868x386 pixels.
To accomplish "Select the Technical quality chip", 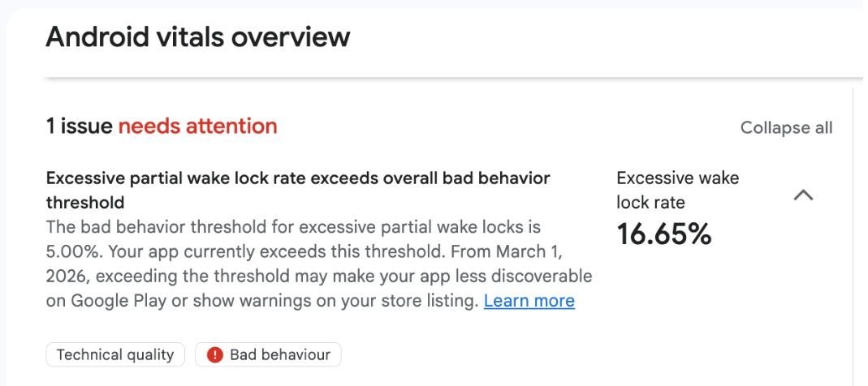I will click(115, 355).
